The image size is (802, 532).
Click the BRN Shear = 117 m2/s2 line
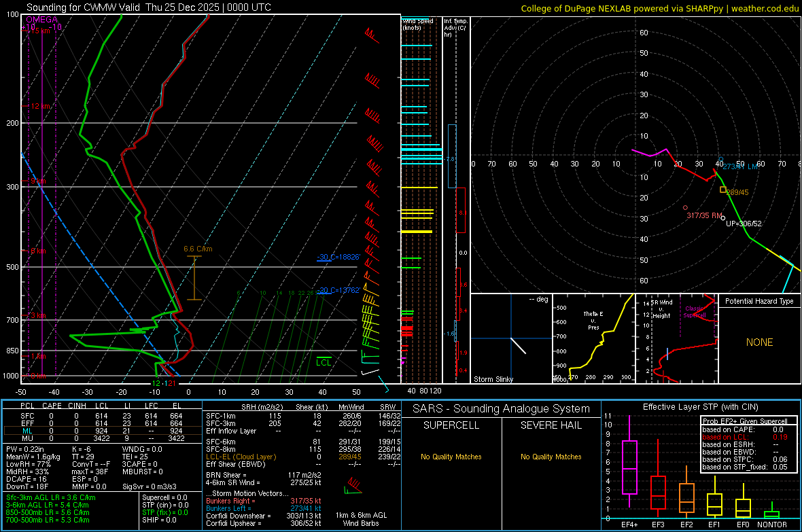click(264, 475)
